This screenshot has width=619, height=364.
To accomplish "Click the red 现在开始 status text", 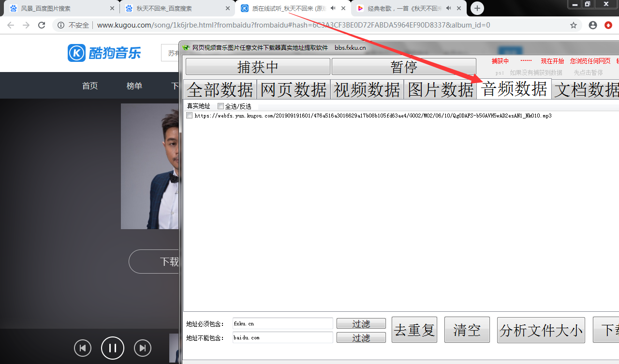I will [552, 61].
